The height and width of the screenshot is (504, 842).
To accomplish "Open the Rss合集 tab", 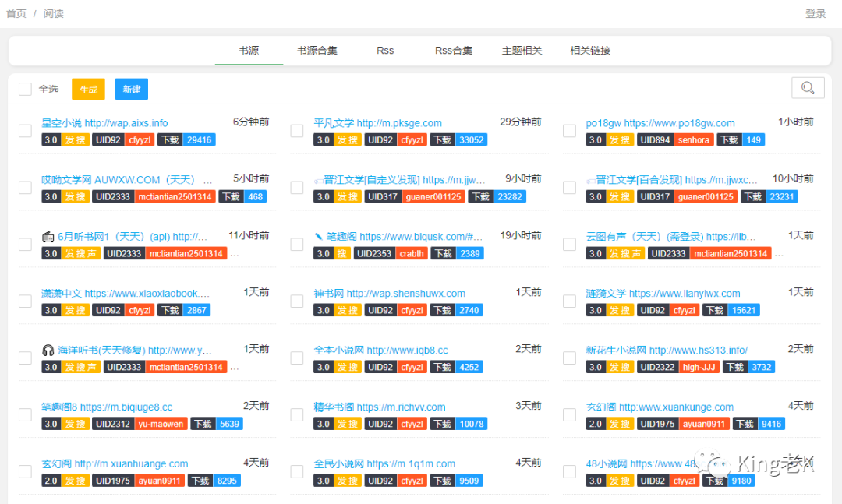I will (454, 51).
